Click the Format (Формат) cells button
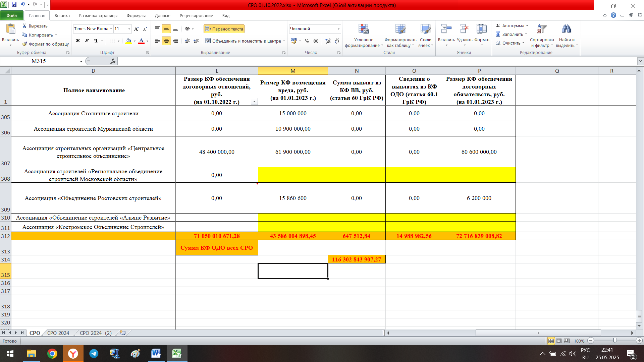The width and height of the screenshot is (644, 362). point(482,35)
